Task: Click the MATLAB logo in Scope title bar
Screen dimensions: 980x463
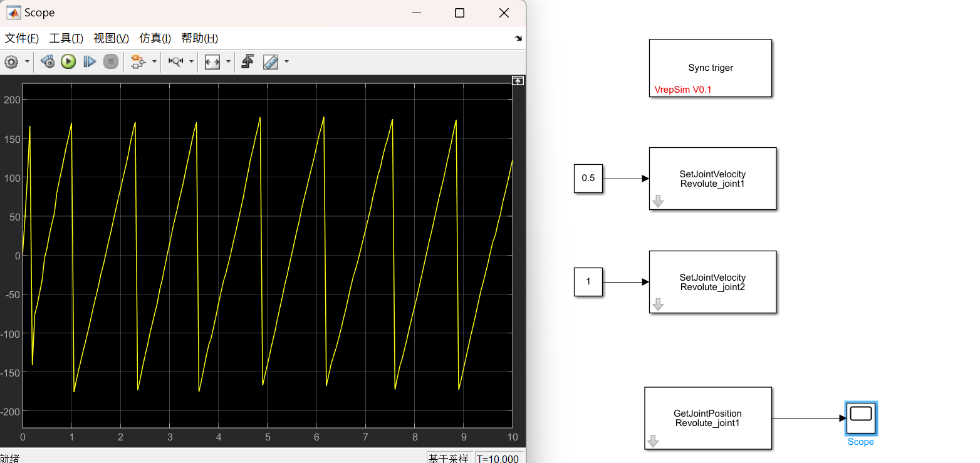Action: [13, 13]
